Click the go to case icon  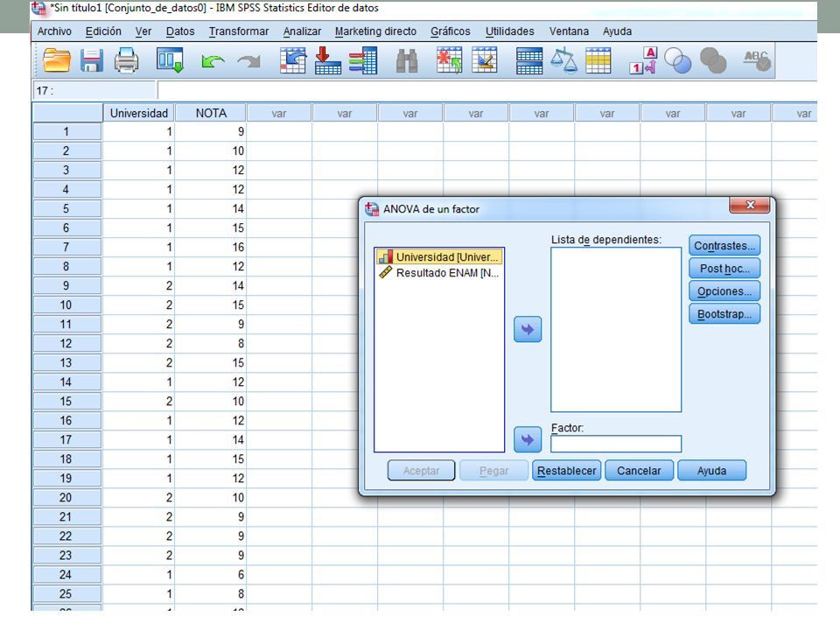(x=293, y=60)
